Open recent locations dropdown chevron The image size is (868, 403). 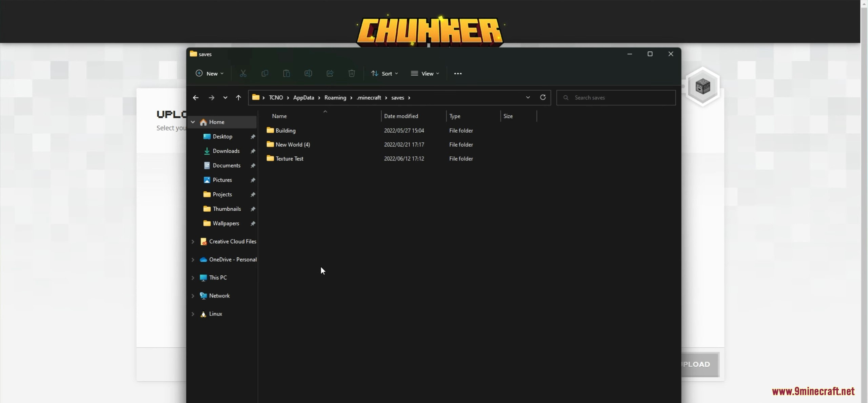(x=225, y=98)
